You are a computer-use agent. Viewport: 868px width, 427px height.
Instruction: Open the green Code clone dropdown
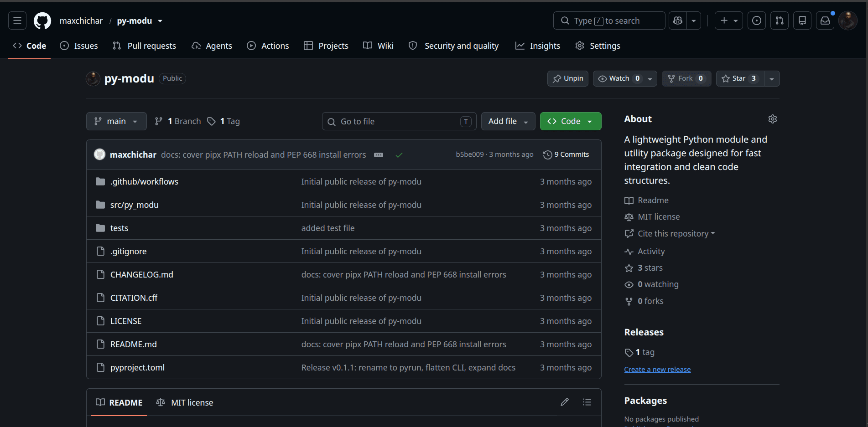coord(571,121)
